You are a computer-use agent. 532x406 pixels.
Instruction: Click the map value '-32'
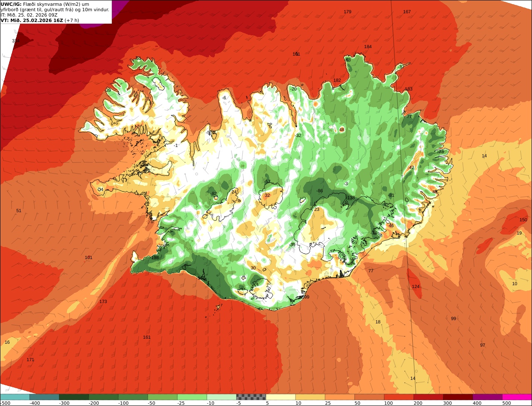pyautogui.click(x=298, y=135)
